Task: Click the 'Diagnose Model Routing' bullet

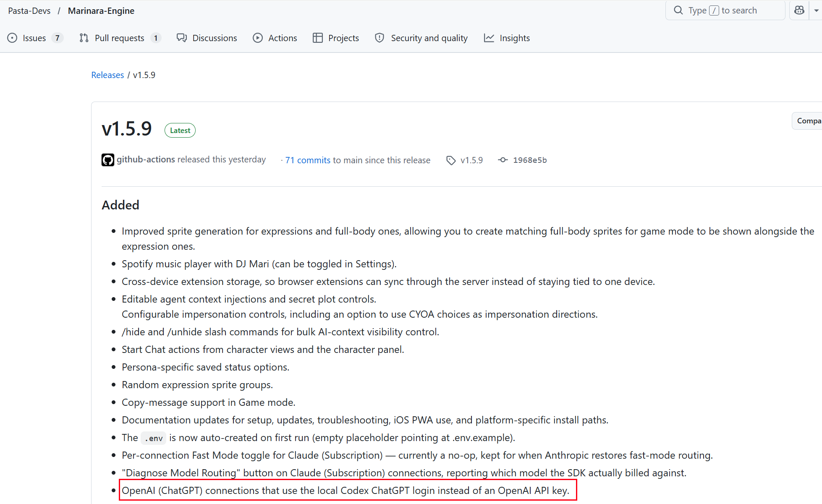Action: coord(404,473)
